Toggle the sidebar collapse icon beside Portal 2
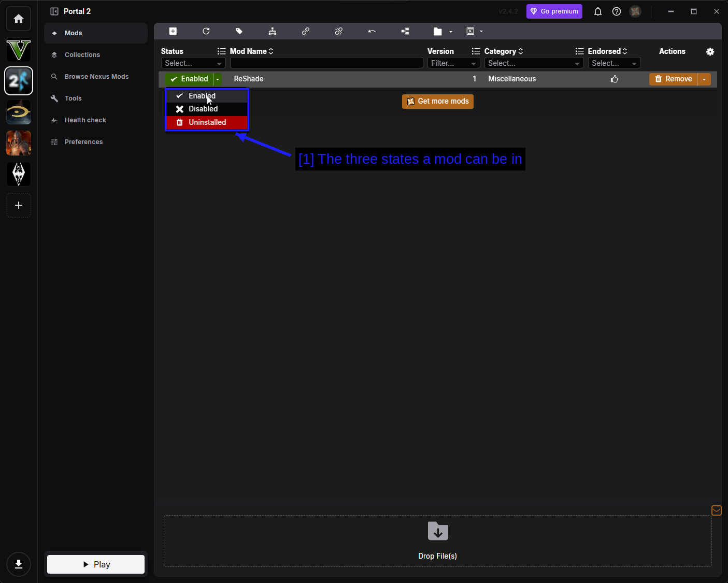This screenshot has width=728, height=583. (x=54, y=11)
